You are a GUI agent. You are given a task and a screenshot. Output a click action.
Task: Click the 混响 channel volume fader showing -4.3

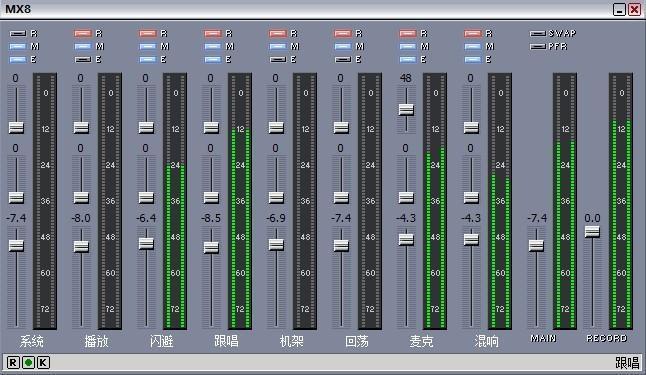pos(471,239)
